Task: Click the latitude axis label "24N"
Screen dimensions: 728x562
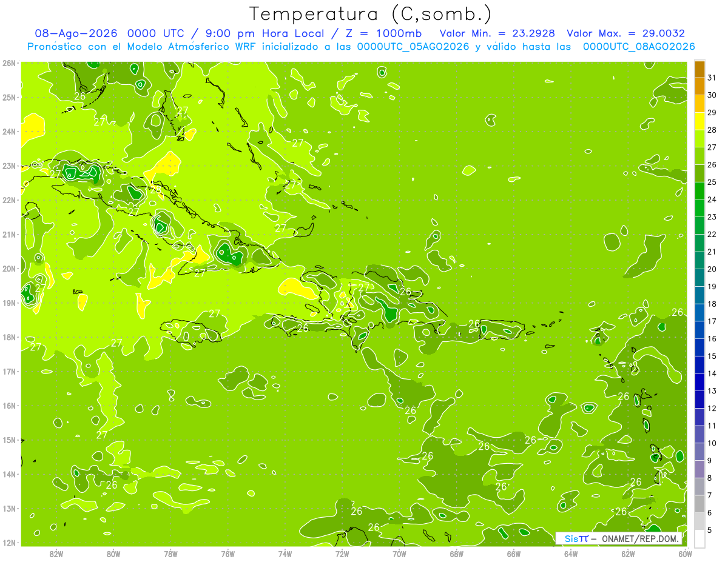Action: [9, 132]
